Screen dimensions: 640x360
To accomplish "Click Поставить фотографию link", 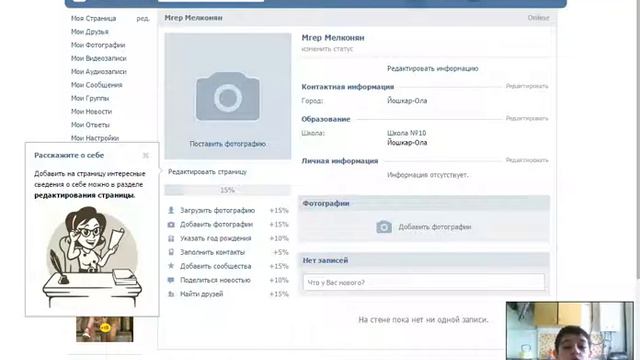I will tap(228, 144).
